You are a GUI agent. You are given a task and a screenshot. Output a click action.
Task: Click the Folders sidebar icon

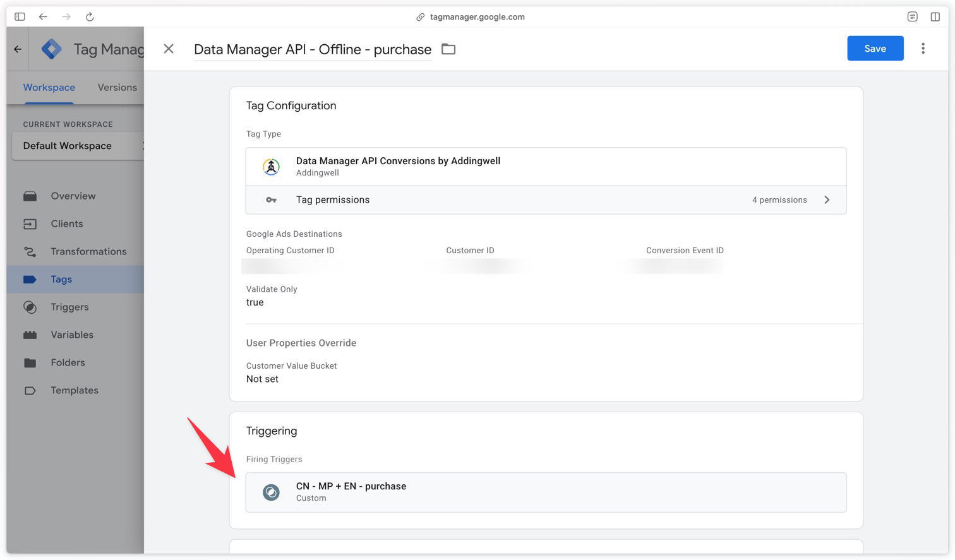tap(30, 362)
